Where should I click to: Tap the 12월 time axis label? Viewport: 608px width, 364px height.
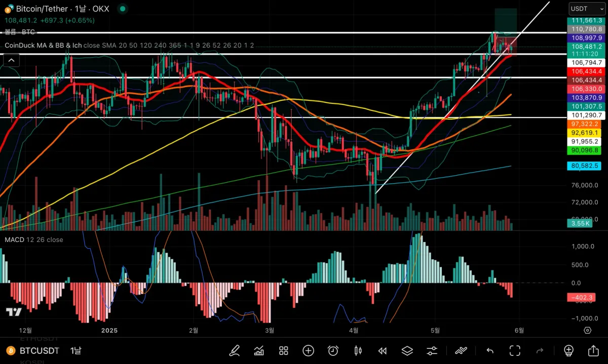coord(25,330)
